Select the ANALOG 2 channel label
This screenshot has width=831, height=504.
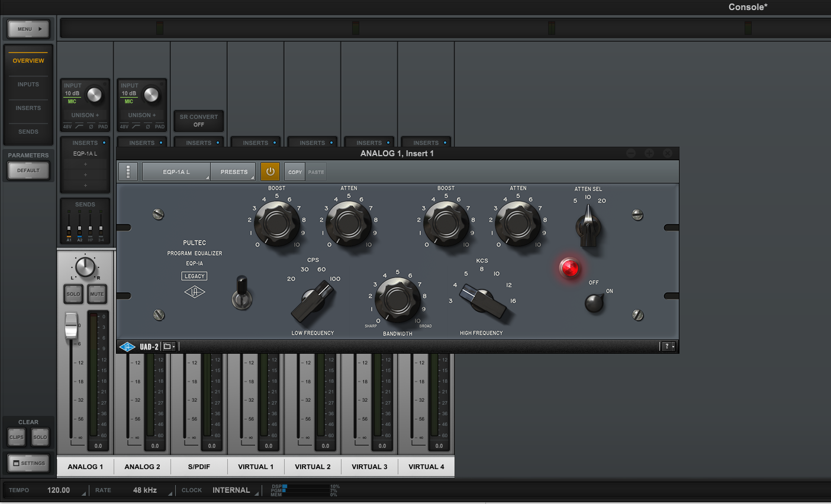pos(142,467)
